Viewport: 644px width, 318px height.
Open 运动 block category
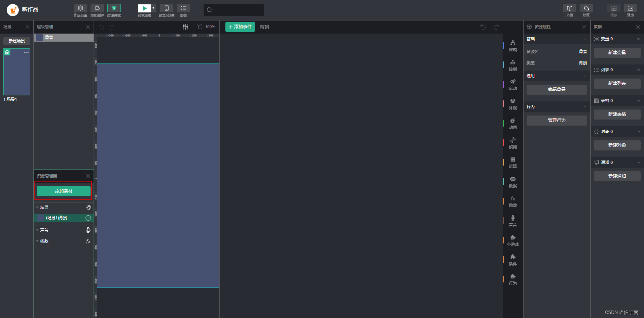tap(513, 85)
